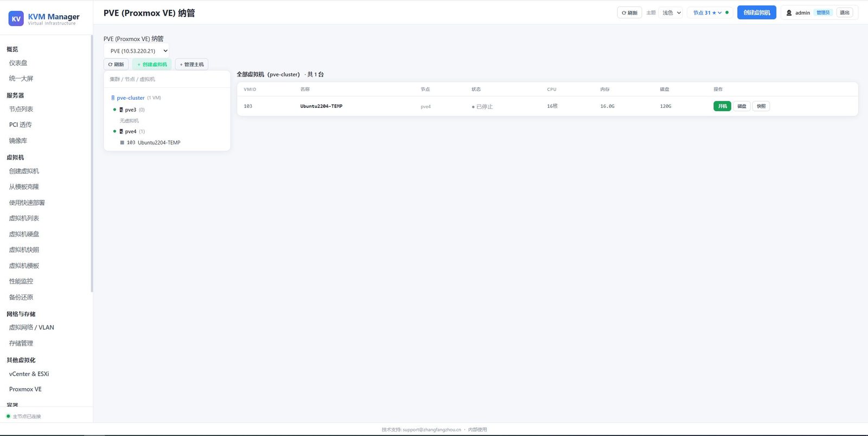Select pve-cluster in the tree
The image size is (868, 436).
coord(131,98)
